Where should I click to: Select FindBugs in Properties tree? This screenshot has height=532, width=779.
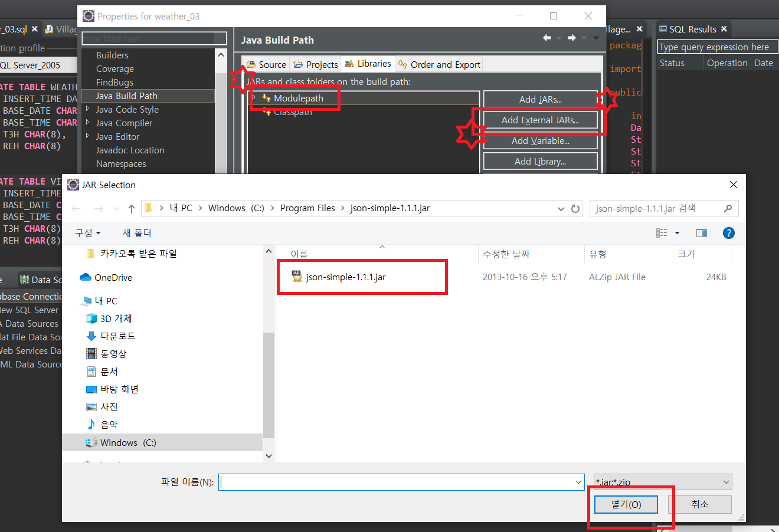click(x=114, y=82)
